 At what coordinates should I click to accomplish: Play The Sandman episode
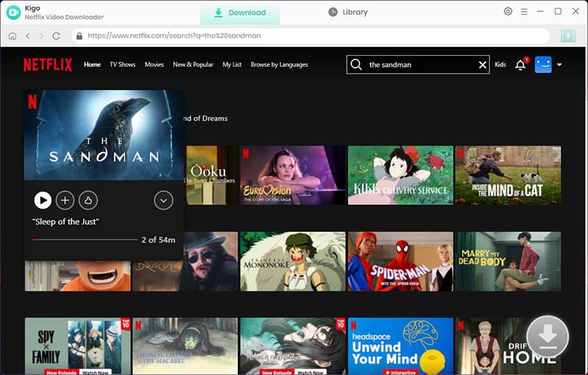coord(43,200)
